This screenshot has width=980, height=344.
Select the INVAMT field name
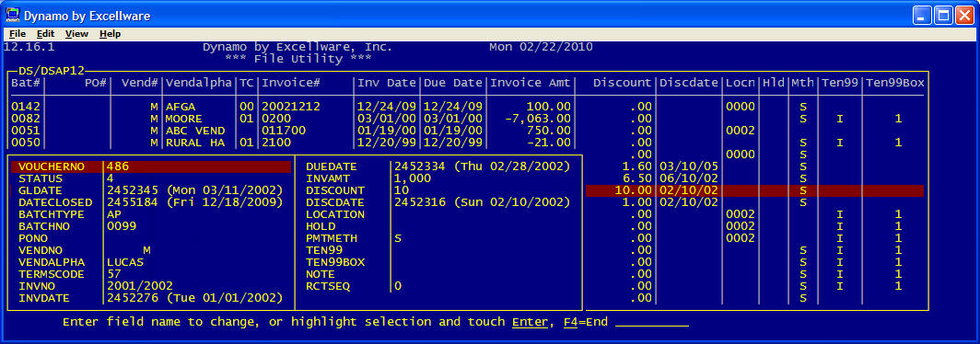(x=328, y=178)
